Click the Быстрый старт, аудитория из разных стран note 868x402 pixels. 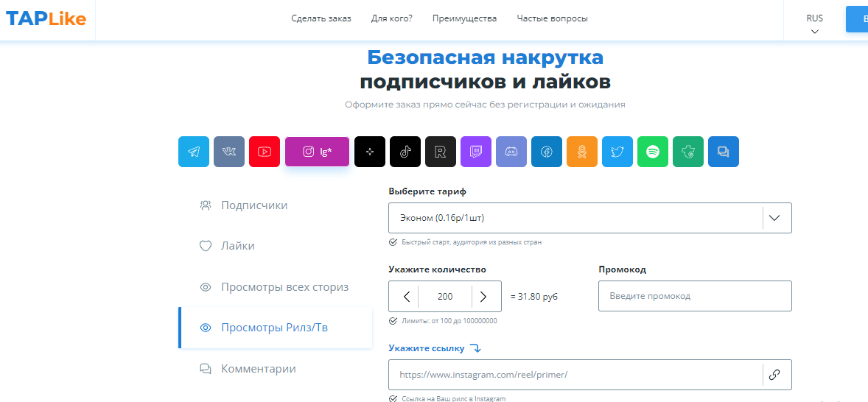tap(471, 242)
